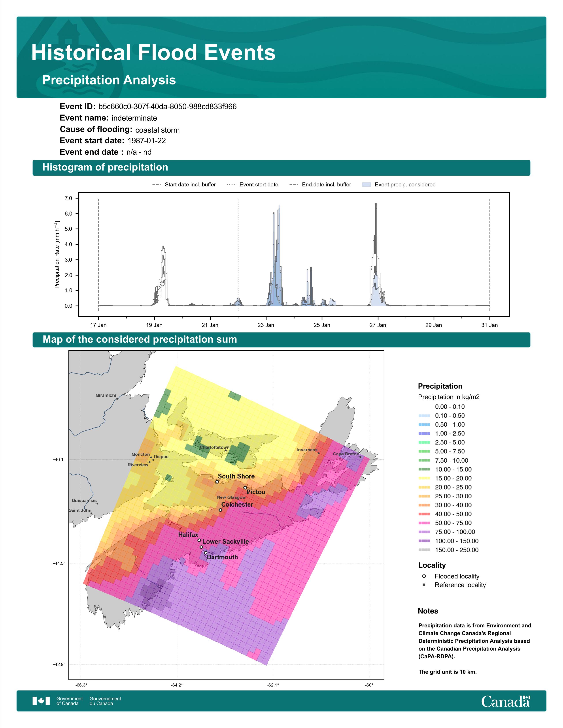Click the Notes heading
Viewport: 563px width, 728px height.
tap(428, 611)
